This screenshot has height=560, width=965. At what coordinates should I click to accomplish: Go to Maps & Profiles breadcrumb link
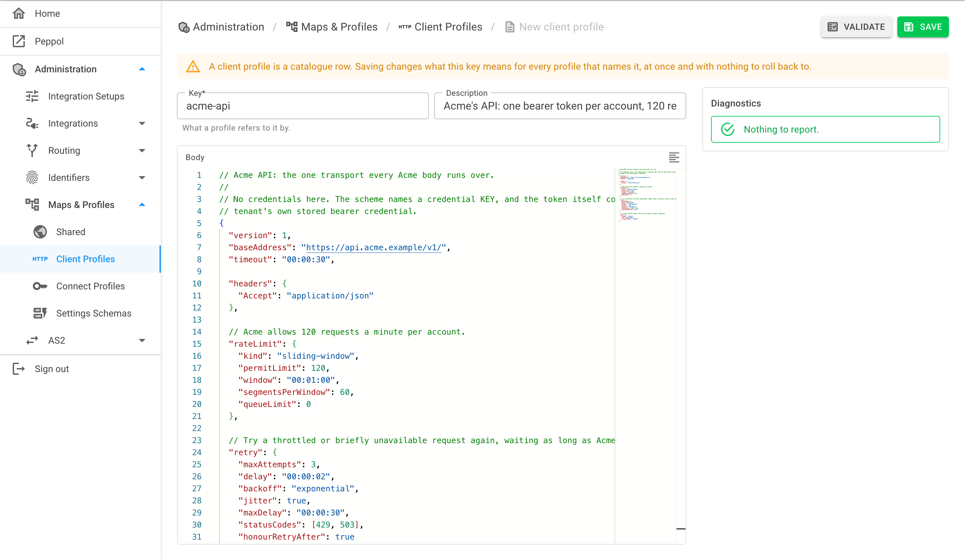pos(332,27)
